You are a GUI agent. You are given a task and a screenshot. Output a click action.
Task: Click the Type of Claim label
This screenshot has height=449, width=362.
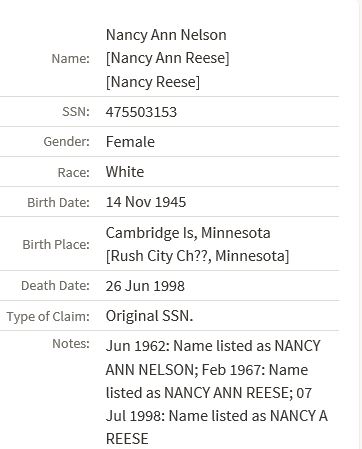coord(48,316)
